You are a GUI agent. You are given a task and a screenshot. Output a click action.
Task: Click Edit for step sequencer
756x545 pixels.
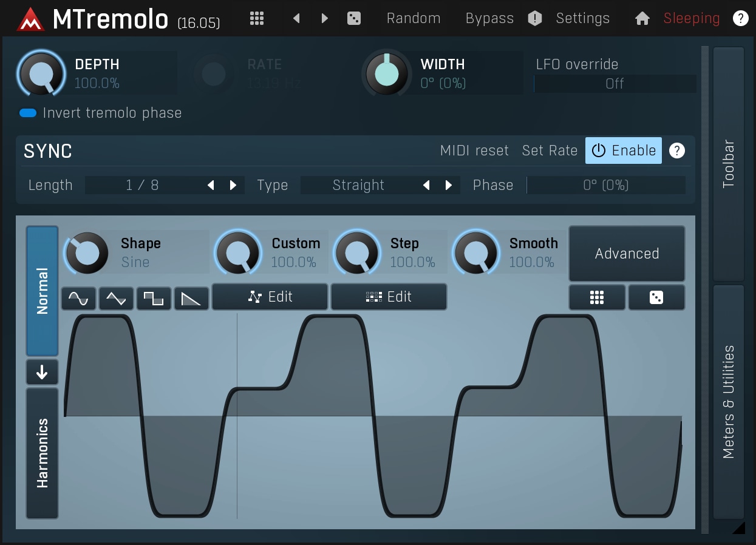point(389,297)
